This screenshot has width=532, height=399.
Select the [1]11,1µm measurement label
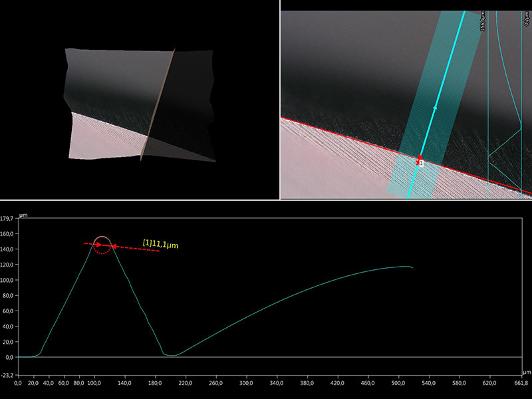161,245
